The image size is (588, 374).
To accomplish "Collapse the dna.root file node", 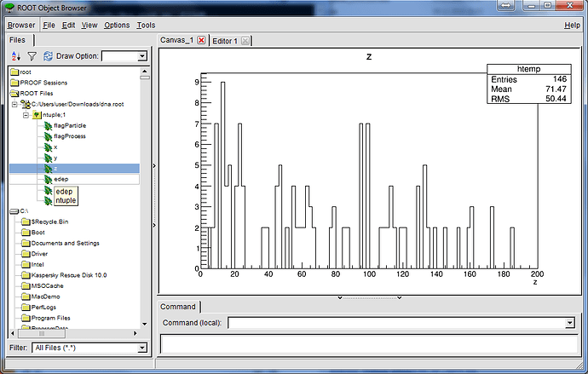I will (15, 104).
